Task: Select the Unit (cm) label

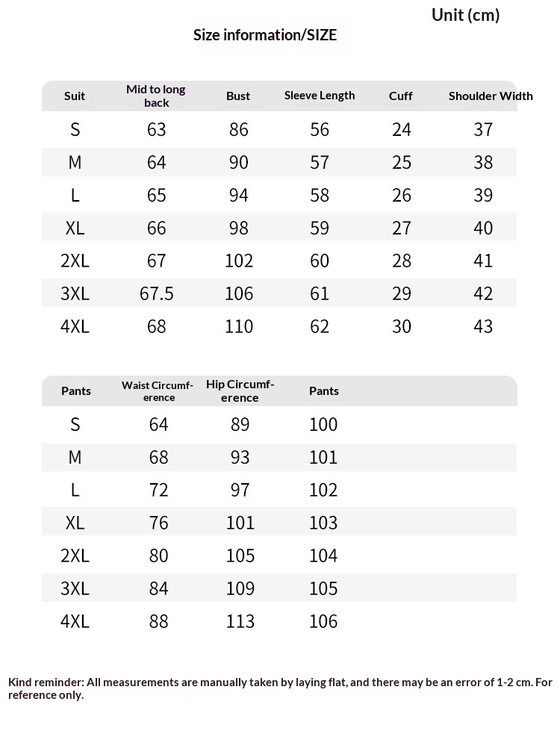Action: [465, 15]
